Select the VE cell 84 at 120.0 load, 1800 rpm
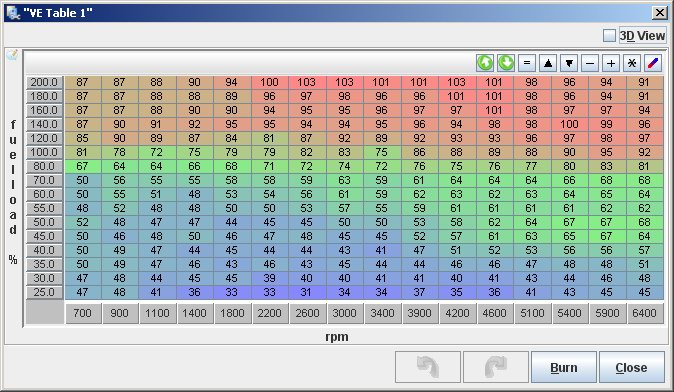This screenshot has height=392, width=674. (232, 138)
